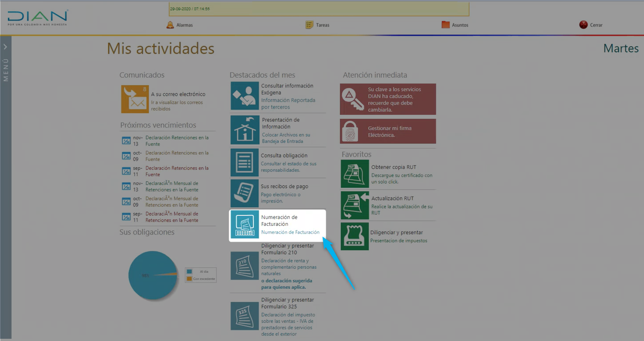Open the Numeración de Facturación icon
The width and height of the screenshot is (644, 341).
coord(244,224)
